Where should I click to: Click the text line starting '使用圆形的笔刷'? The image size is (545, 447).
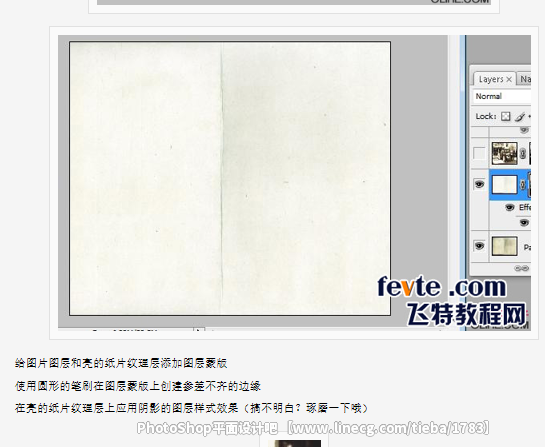coord(138,386)
